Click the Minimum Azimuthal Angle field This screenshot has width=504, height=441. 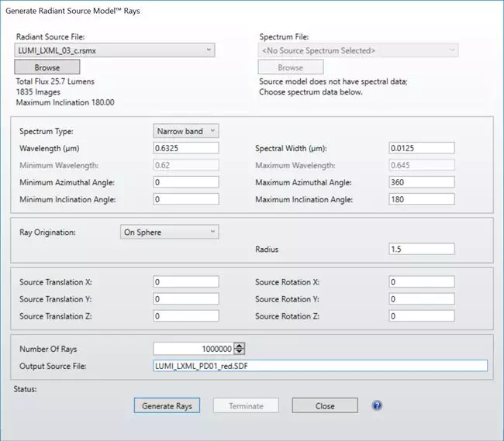pos(186,182)
